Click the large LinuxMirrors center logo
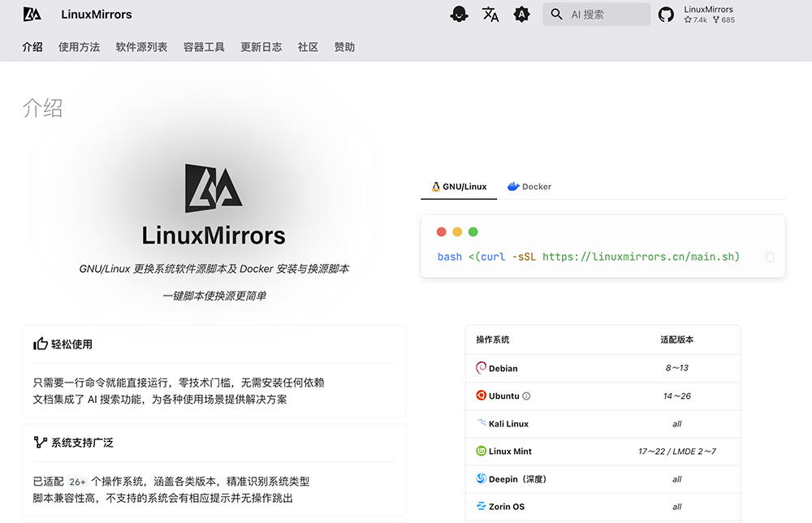The height and width of the screenshot is (523, 812). coord(214,188)
